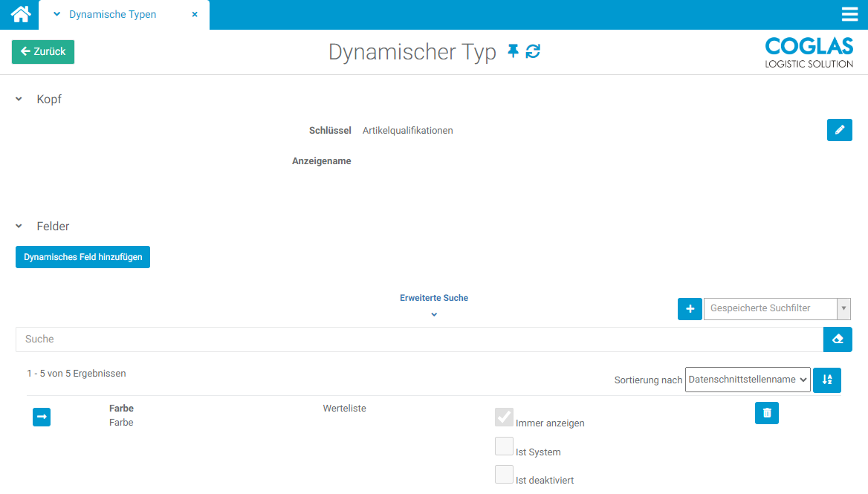The width and height of the screenshot is (868, 494).
Task: Enable the Ist deaktiviert checkbox
Action: (x=505, y=475)
